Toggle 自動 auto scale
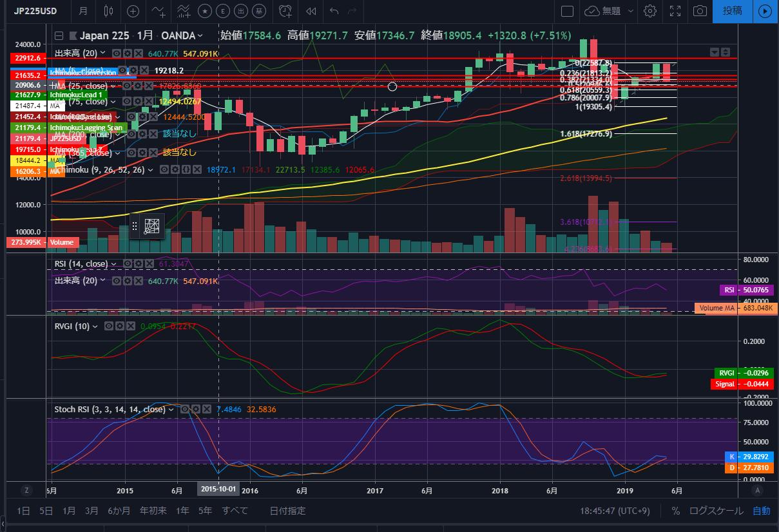The image size is (779, 532). 761,511
